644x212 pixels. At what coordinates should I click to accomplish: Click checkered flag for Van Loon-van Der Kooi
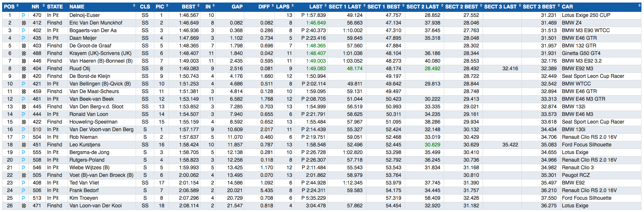[x=24, y=206]
